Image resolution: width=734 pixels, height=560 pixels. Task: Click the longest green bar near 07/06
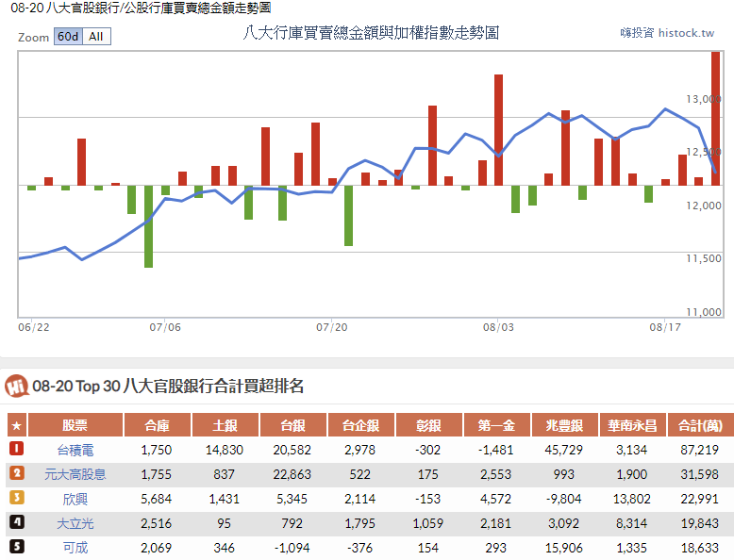148,226
